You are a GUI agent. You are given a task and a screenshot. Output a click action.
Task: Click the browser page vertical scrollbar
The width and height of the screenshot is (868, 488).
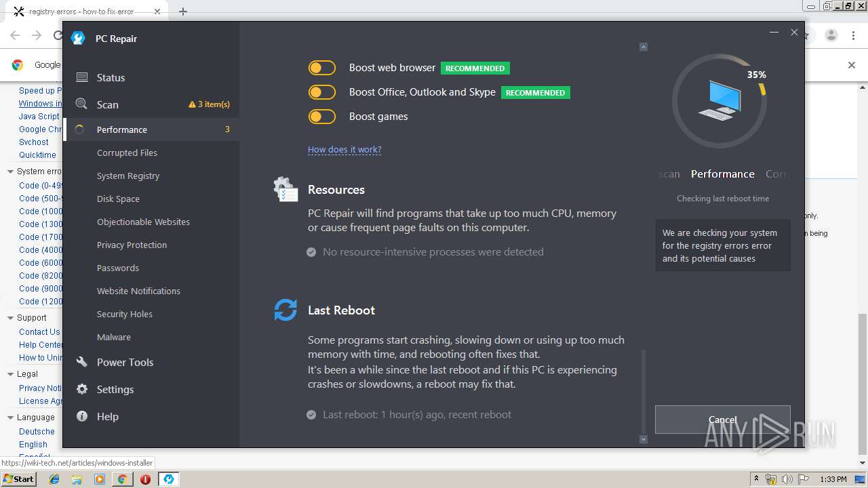point(862,384)
